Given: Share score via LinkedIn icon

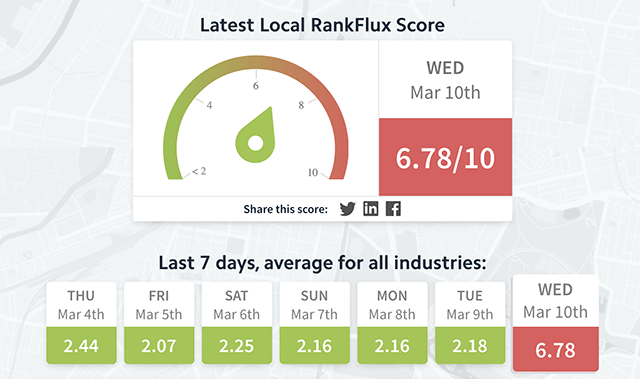Looking at the screenshot, I should pos(371,208).
